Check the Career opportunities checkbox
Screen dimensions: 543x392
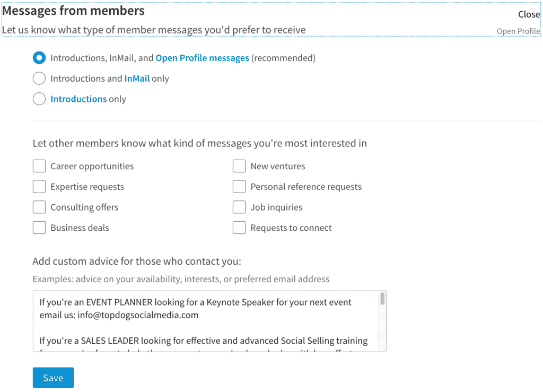pos(39,166)
